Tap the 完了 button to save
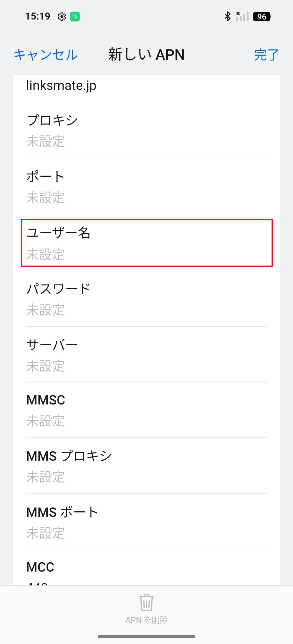This screenshot has width=293, height=644. pos(266,54)
